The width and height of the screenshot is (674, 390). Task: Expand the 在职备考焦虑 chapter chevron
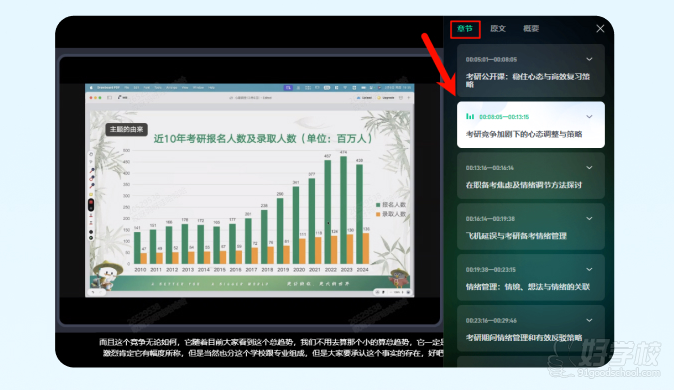point(589,168)
